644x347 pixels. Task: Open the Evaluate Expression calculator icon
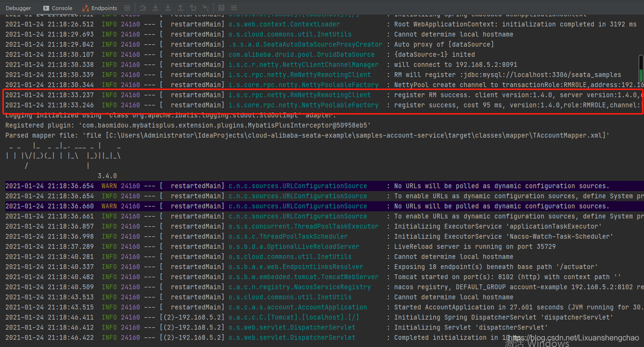pyautogui.click(x=221, y=8)
